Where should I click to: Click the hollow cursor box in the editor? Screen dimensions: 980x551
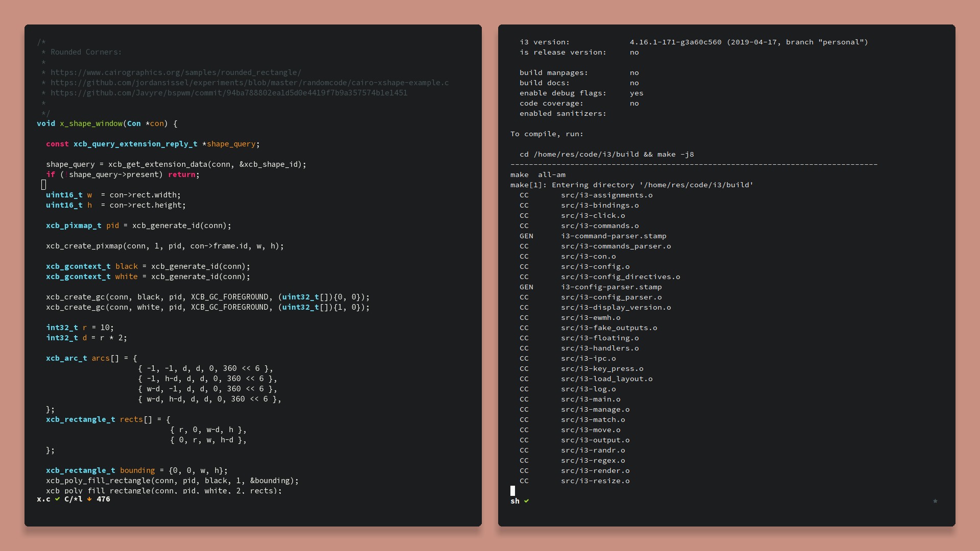point(43,185)
